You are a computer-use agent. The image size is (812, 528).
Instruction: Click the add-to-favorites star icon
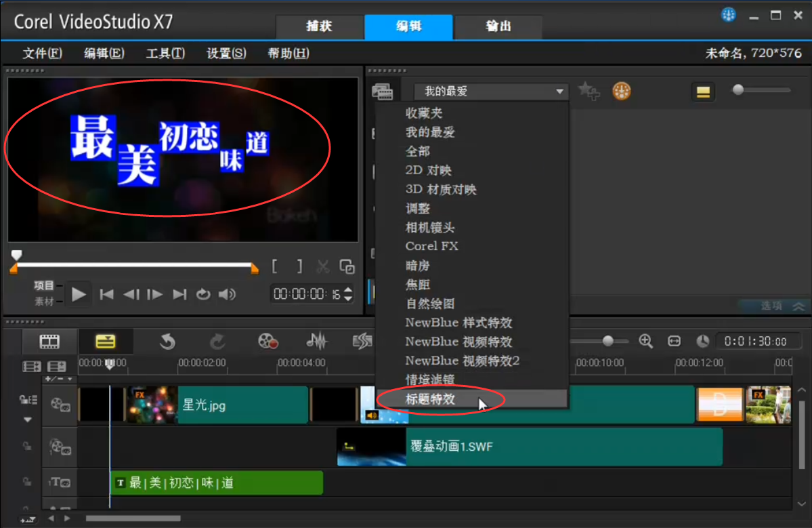[x=589, y=92]
